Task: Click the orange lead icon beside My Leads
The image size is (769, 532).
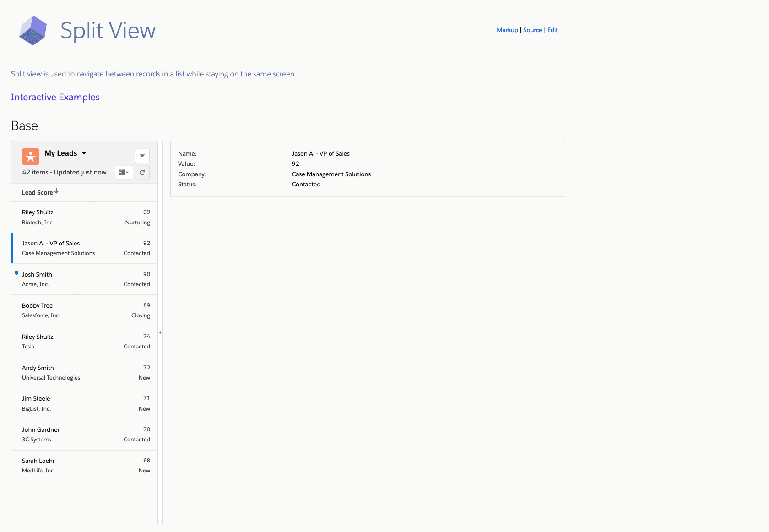Action: pos(31,157)
